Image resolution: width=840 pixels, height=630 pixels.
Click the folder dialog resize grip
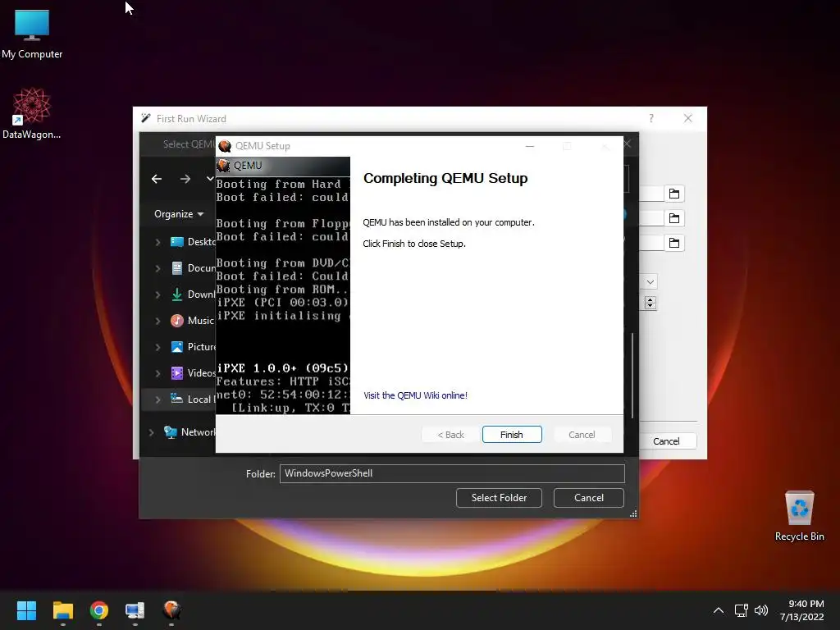(x=633, y=514)
